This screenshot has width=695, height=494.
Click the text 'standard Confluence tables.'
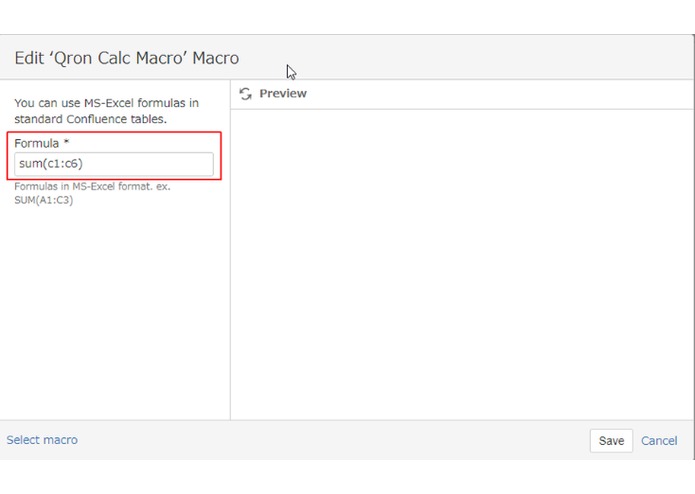coord(90,119)
